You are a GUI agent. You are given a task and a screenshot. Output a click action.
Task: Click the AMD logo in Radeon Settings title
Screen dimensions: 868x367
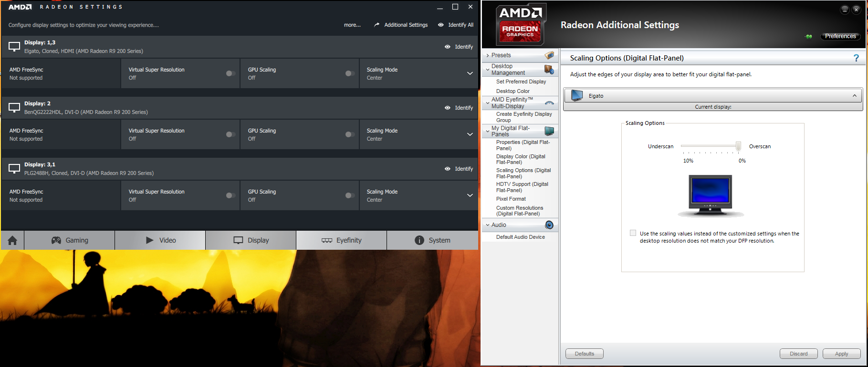20,7
